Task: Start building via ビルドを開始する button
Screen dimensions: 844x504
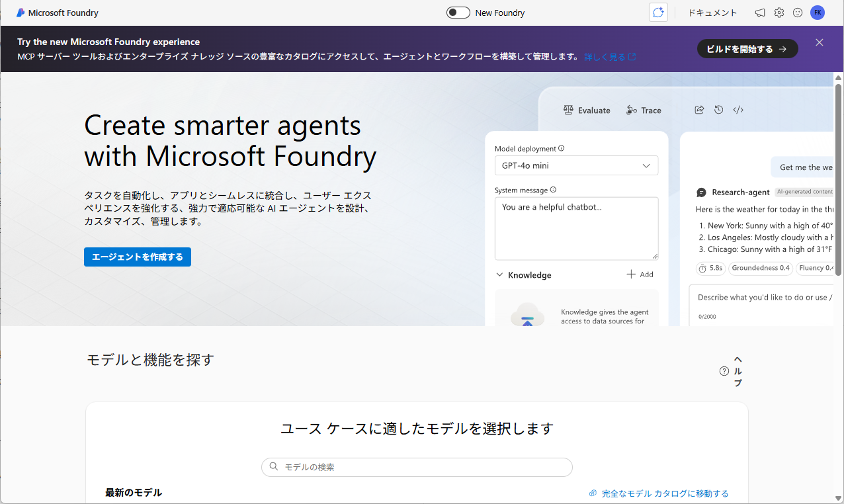Action: pyautogui.click(x=747, y=48)
